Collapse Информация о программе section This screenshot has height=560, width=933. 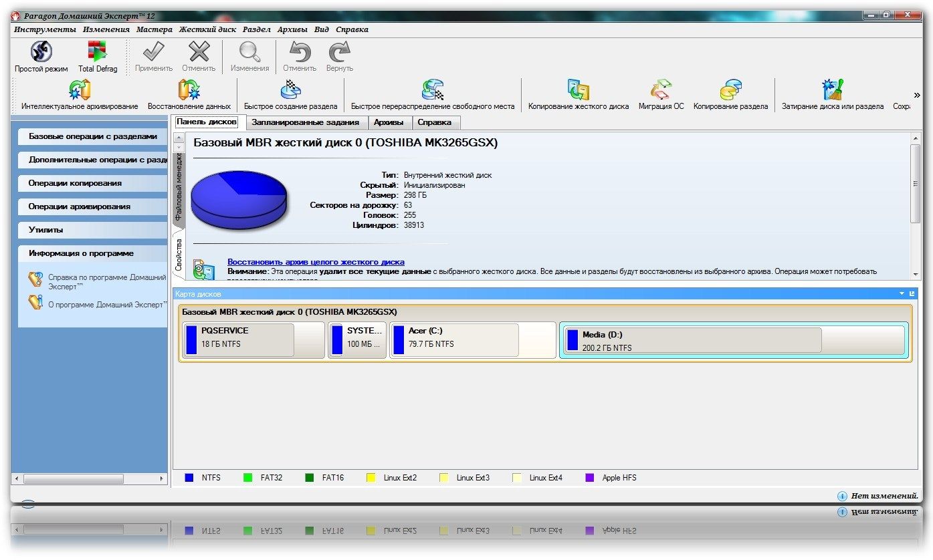92,253
